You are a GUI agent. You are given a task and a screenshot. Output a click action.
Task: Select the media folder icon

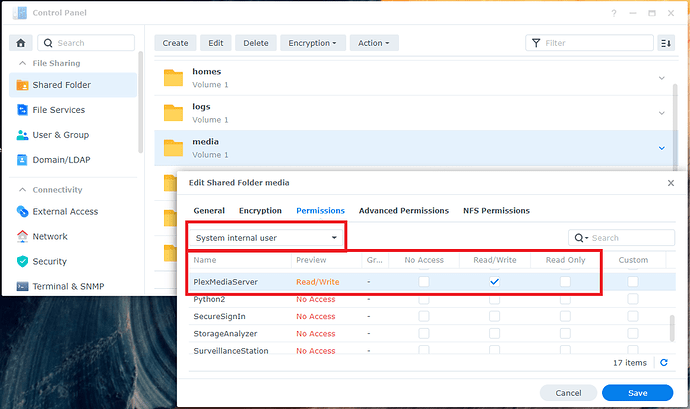click(173, 148)
